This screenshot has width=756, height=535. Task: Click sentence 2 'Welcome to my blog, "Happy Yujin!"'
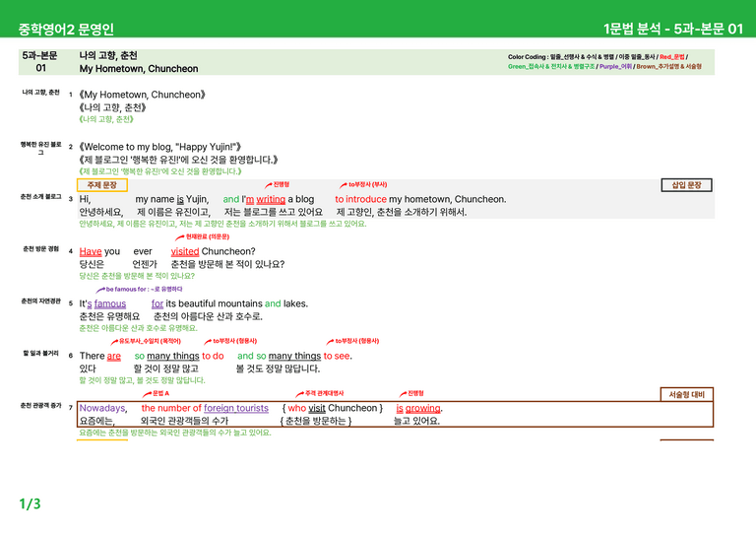tap(160, 147)
